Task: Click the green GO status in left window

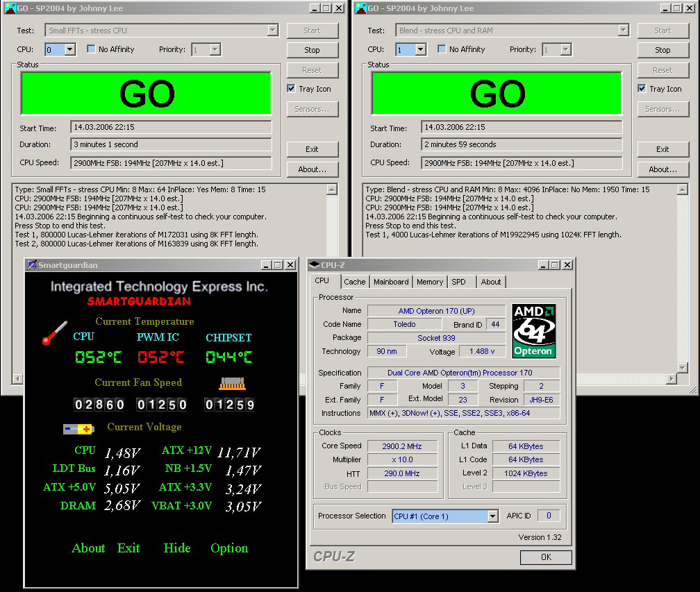Action: click(147, 93)
